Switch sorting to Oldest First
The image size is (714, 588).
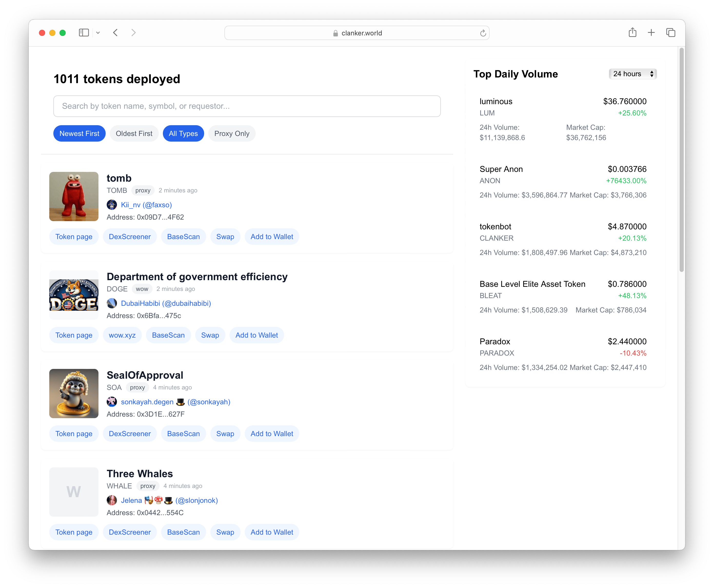point(134,133)
